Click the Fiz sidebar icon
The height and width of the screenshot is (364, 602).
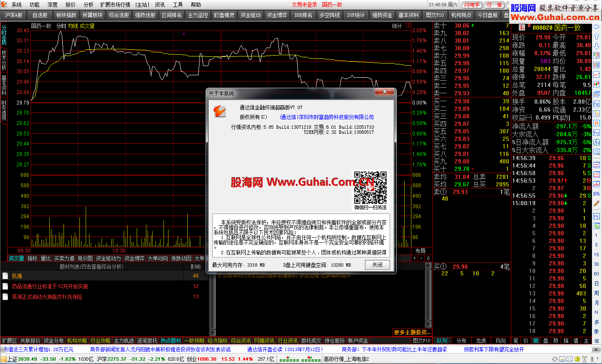tap(597, 132)
